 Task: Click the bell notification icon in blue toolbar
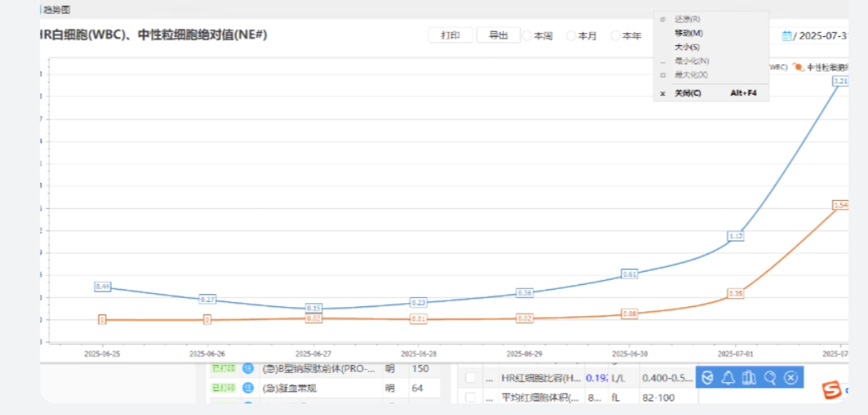(728, 378)
